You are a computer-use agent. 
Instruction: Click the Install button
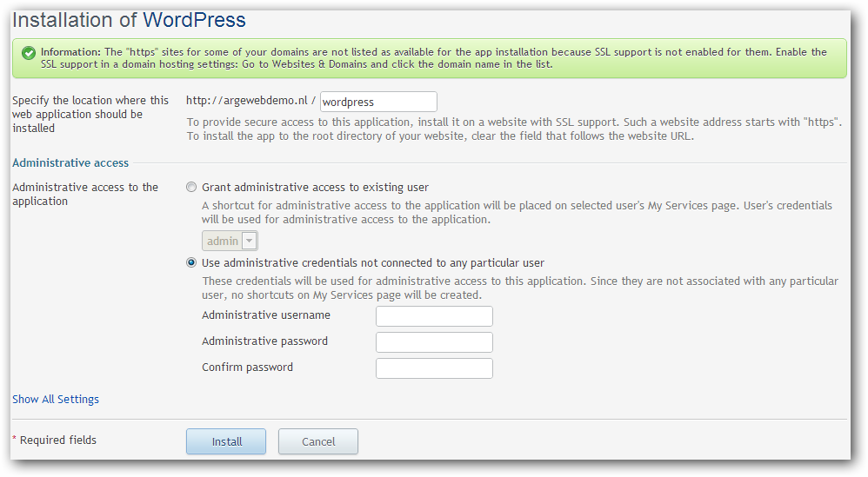pyautogui.click(x=226, y=441)
